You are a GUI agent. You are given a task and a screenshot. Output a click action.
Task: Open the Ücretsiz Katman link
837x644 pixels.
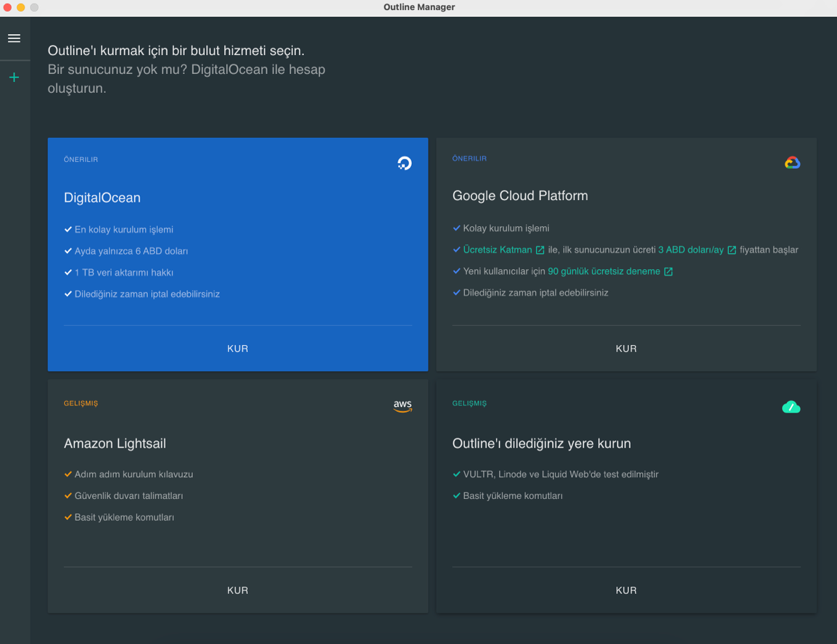pos(498,249)
